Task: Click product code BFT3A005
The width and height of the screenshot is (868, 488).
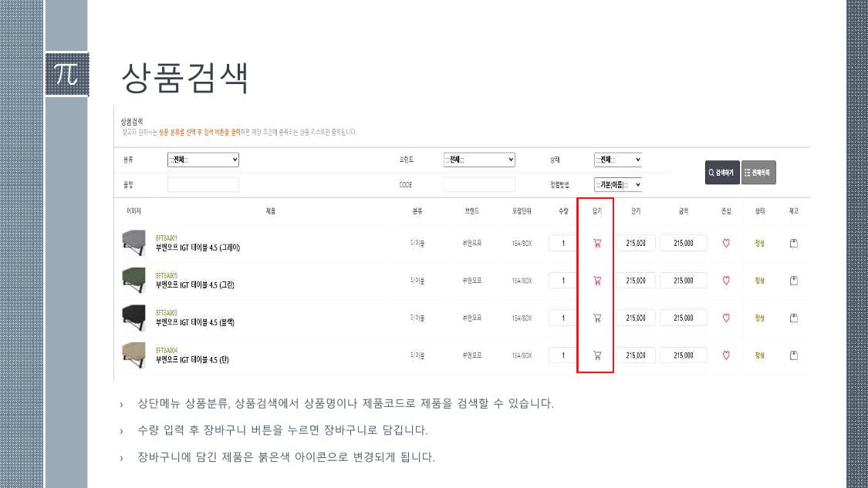Action: pyautogui.click(x=166, y=275)
